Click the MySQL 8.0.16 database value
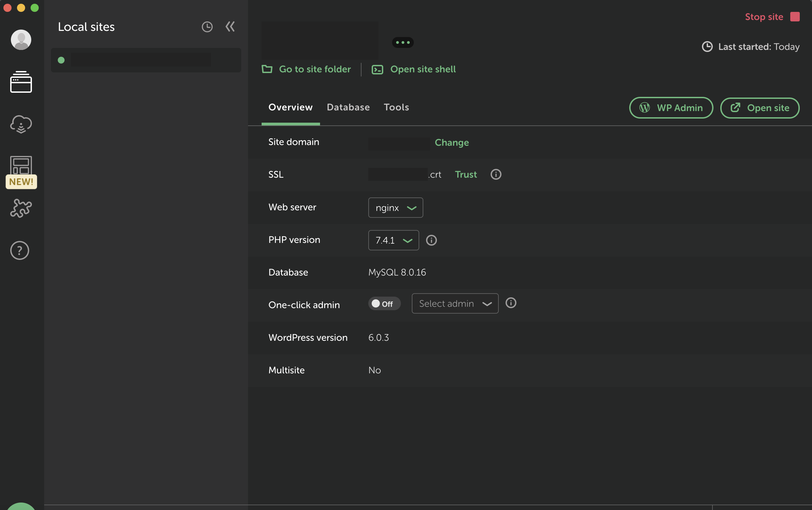The height and width of the screenshot is (510, 812). (x=397, y=272)
